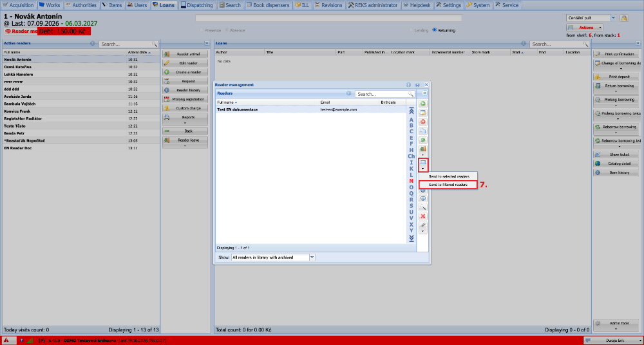Choose Send to filtered readers
644x345 pixels.
point(448,185)
